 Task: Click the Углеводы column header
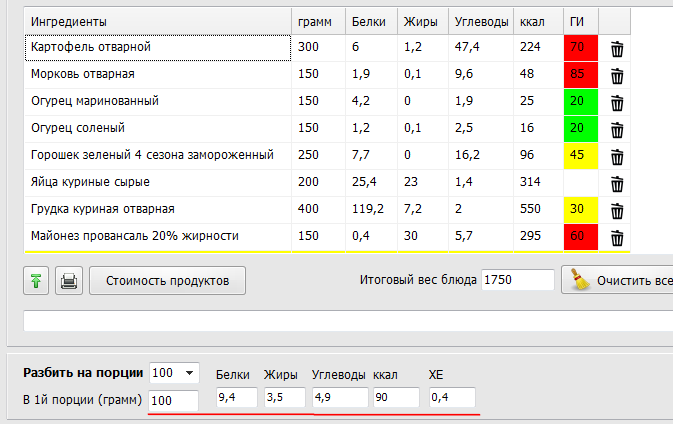click(x=481, y=21)
